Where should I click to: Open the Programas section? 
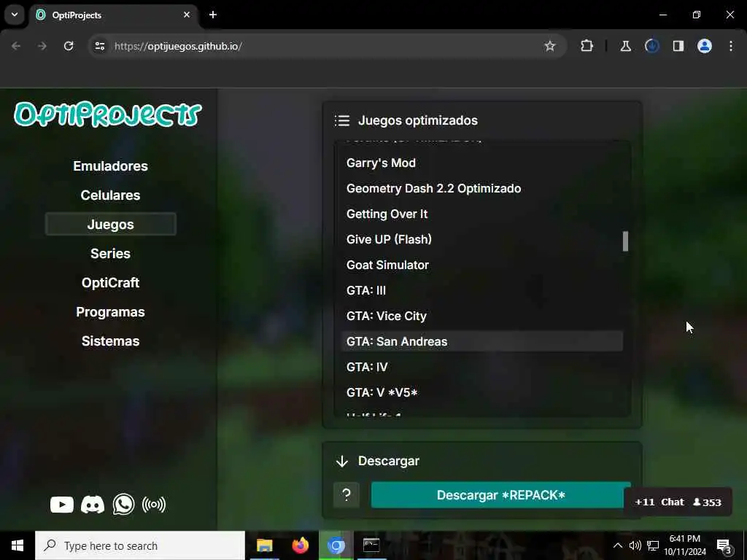coord(111,312)
